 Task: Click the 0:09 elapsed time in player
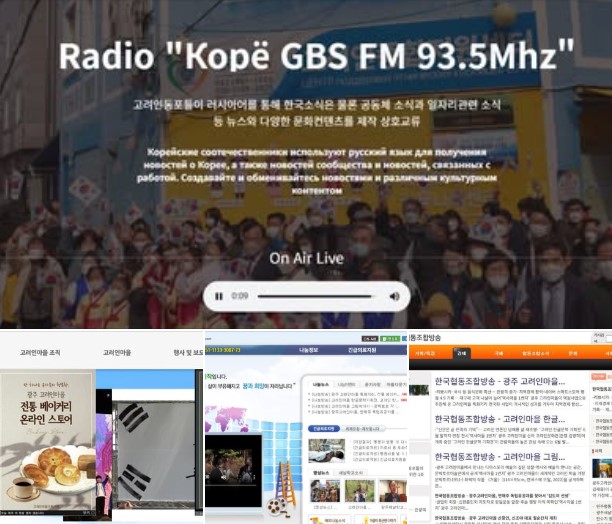[240, 296]
